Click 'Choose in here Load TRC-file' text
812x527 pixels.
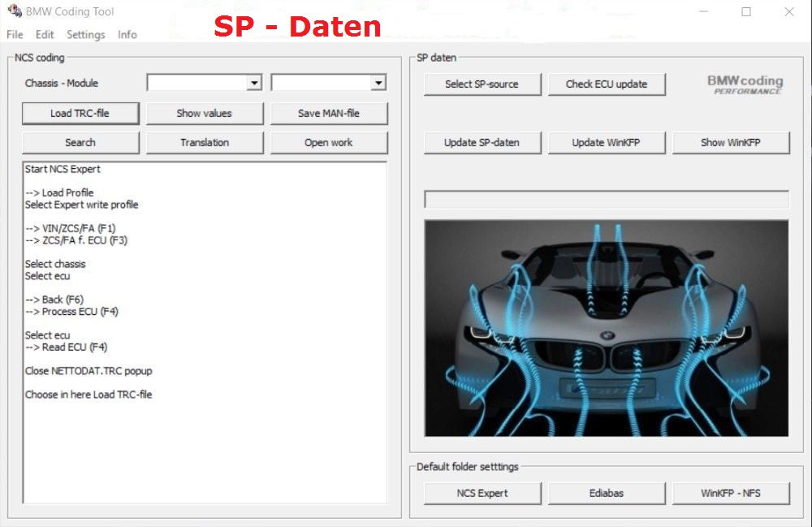click(89, 395)
